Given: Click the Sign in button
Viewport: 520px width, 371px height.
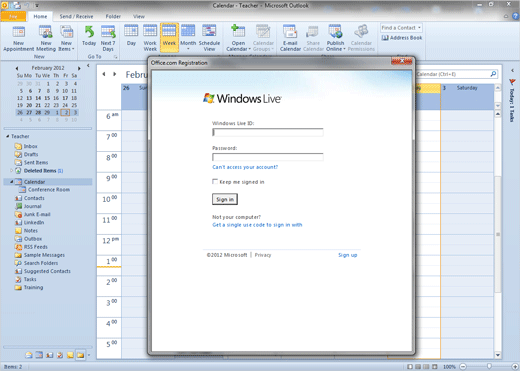Looking at the screenshot, I should pyautogui.click(x=225, y=199).
